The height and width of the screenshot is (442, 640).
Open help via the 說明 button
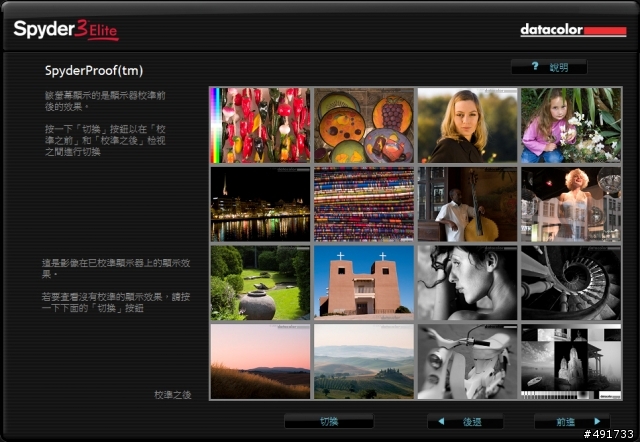pyautogui.click(x=549, y=67)
